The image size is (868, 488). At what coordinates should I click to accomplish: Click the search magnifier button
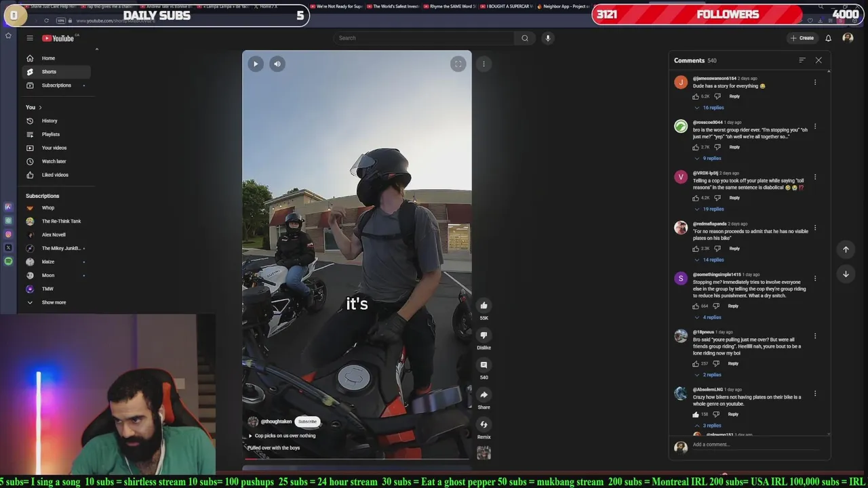(x=525, y=38)
